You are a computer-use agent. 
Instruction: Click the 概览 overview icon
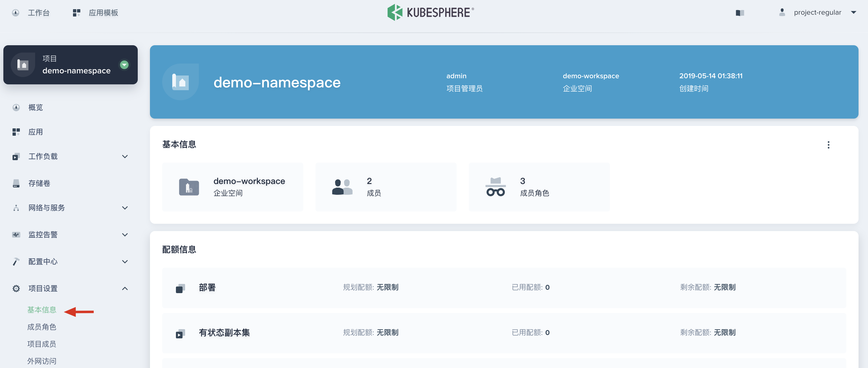click(x=16, y=108)
